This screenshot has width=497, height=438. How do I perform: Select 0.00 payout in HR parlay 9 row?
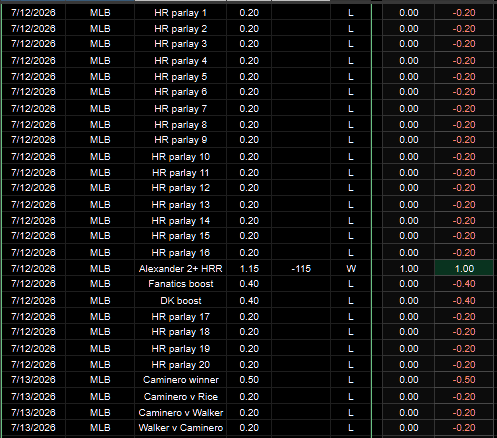point(409,140)
